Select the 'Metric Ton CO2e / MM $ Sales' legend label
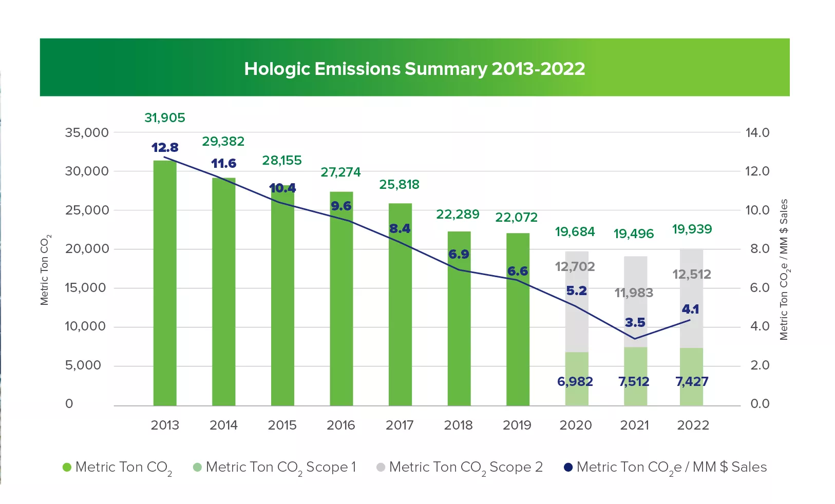The image size is (835, 504). [x=672, y=468]
